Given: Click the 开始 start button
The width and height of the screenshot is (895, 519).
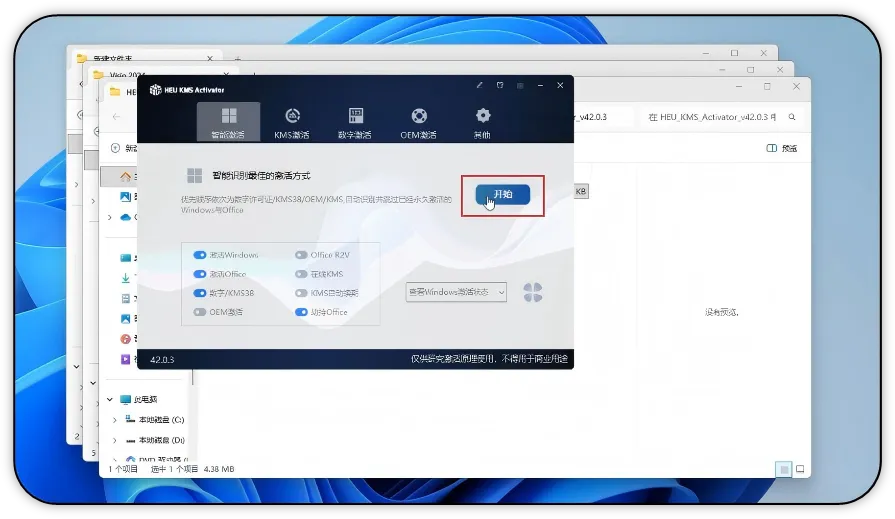Looking at the screenshot, I should coord(502,194).
